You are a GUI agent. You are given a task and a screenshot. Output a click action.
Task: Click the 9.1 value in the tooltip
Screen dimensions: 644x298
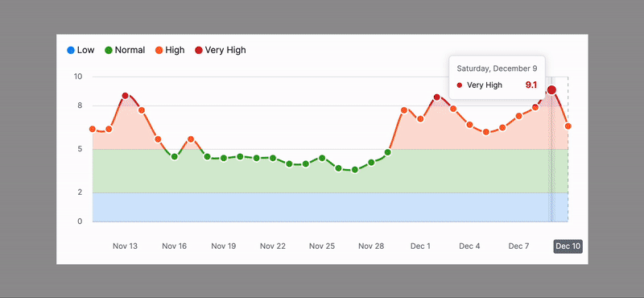coord(531,85)
